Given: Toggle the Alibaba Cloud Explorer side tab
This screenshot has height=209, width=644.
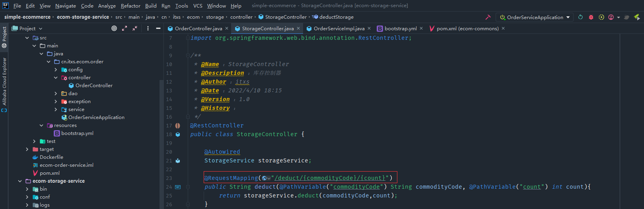Looking at the screenshot, I should pos(4,84).
